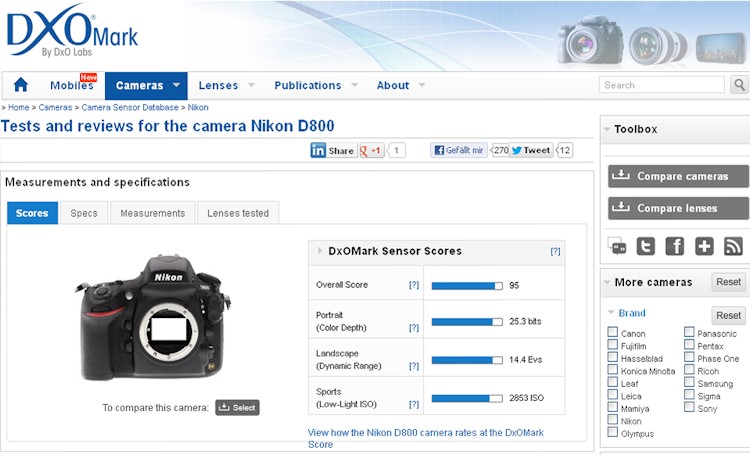The width and height of the screenshot is (750, 455).
Task: Open help for Overall Score
Action: pos(414,285)
